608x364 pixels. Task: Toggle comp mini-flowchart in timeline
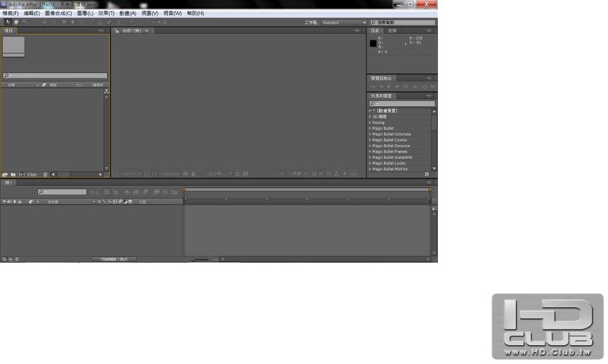pos(94,191)
